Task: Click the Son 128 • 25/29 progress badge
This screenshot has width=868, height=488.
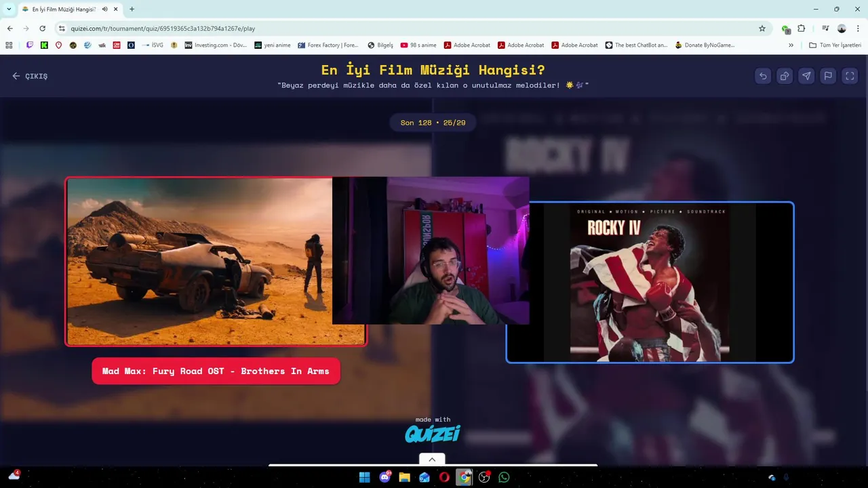Action: point(433,123)
